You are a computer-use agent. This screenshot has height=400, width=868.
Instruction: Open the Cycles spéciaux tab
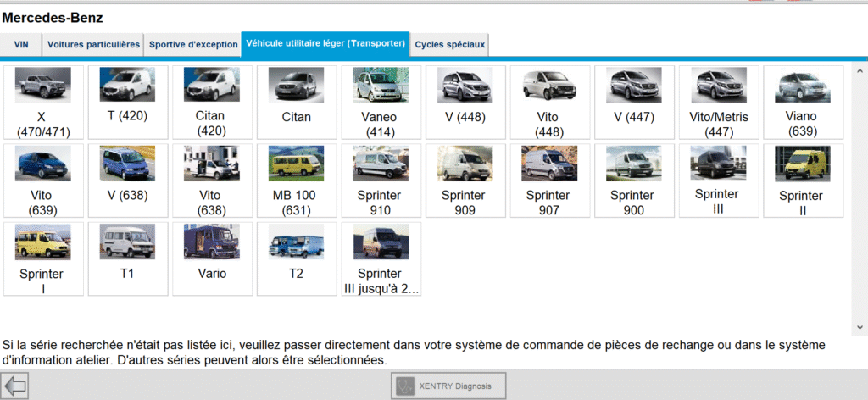[449, 45]
